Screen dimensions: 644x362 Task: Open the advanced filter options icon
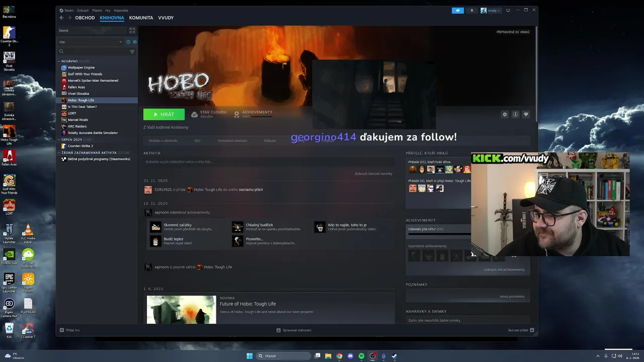click(x=132, y=51)
